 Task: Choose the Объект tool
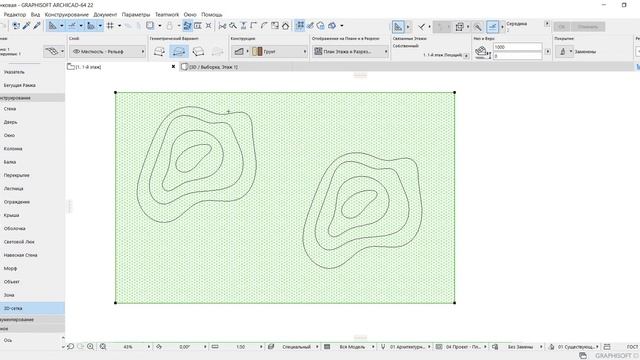point(11,282)
